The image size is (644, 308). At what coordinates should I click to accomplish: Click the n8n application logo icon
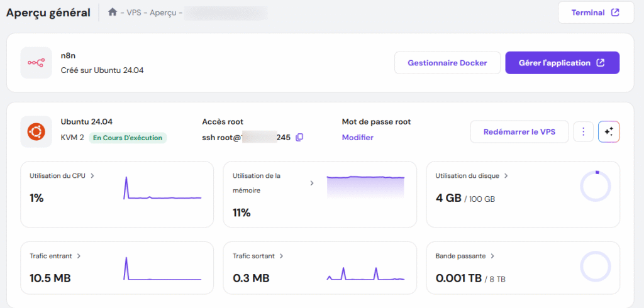[36, 63]
